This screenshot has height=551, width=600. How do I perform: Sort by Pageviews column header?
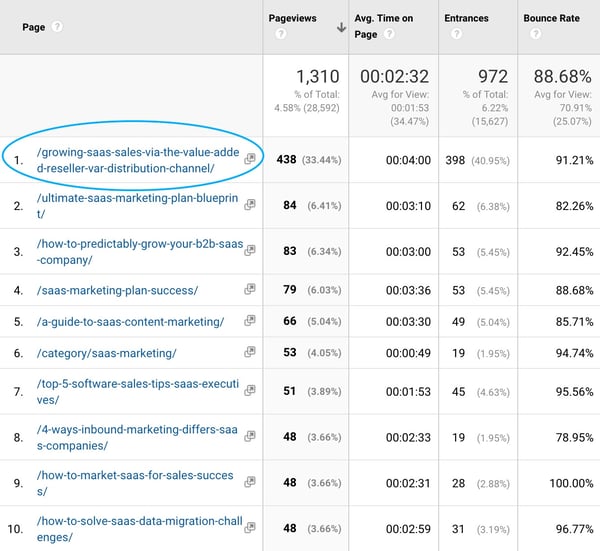click(292, 18)
